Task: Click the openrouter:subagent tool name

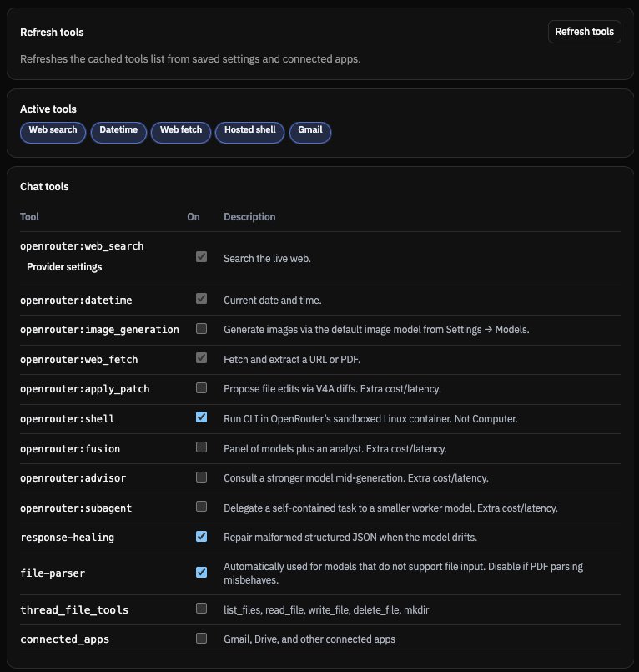Action: pos(76,508)
